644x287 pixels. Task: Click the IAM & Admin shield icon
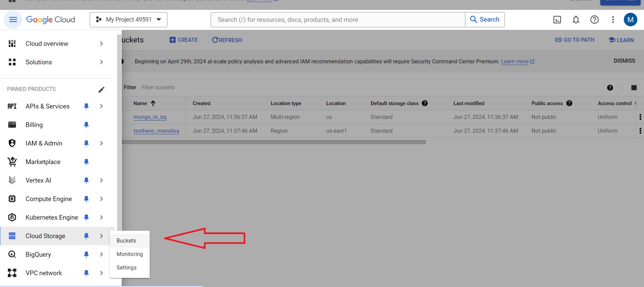(12, 143)
